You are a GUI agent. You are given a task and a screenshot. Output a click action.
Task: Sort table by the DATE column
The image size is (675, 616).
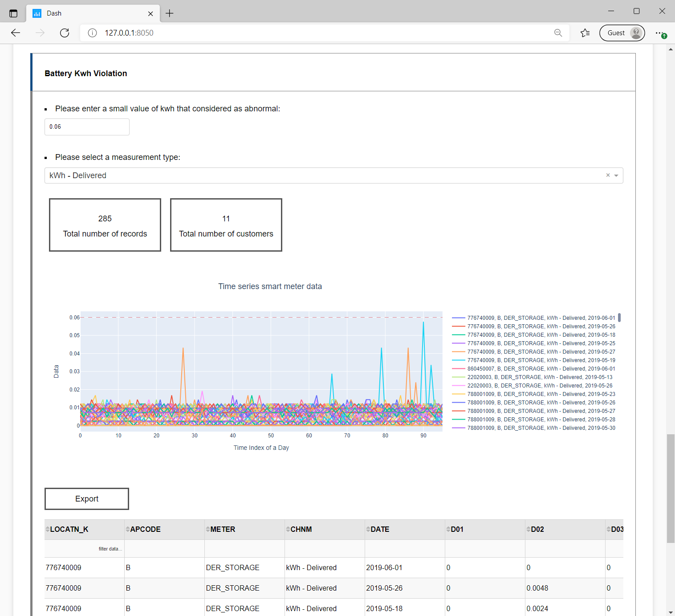[368, 529]
